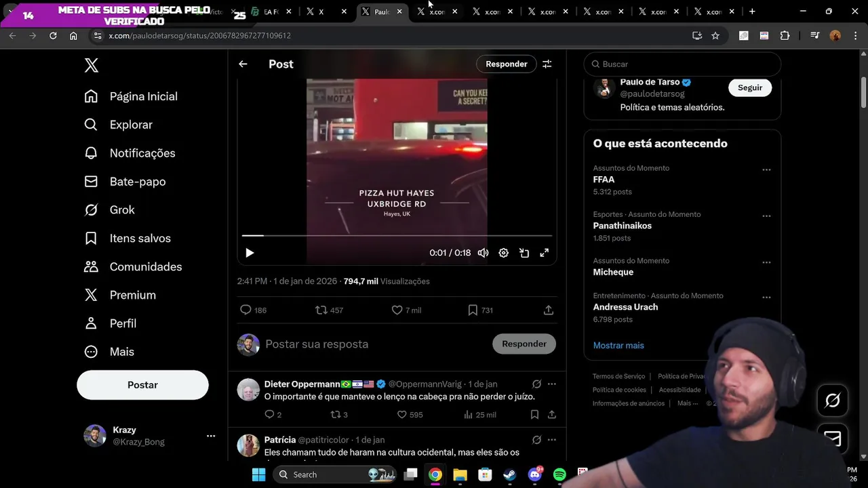
Task: Play the video
Action: pyautogui.click(x=250, y=253)
